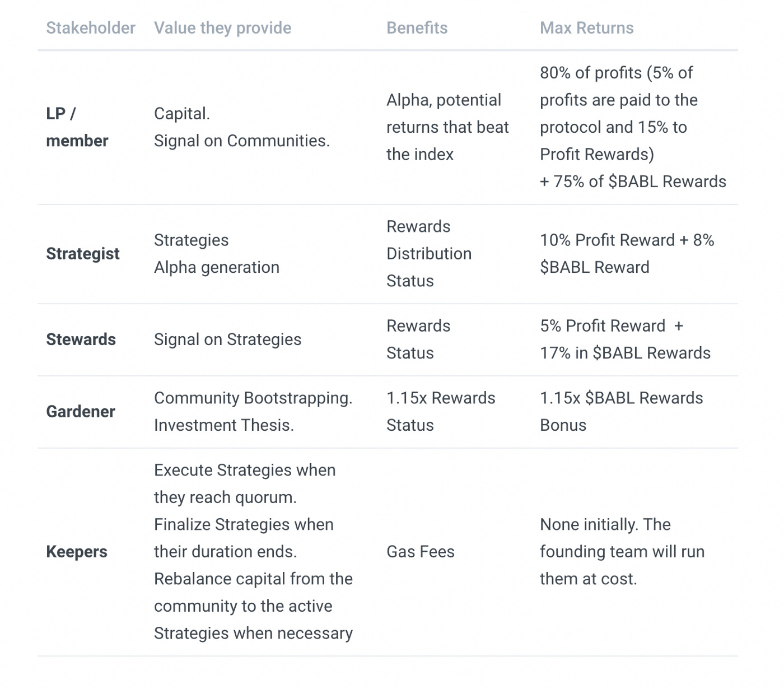This screenshot has height=689, width=784.
Task: Select the Keepers row label
Action: [x=77, y=552]
